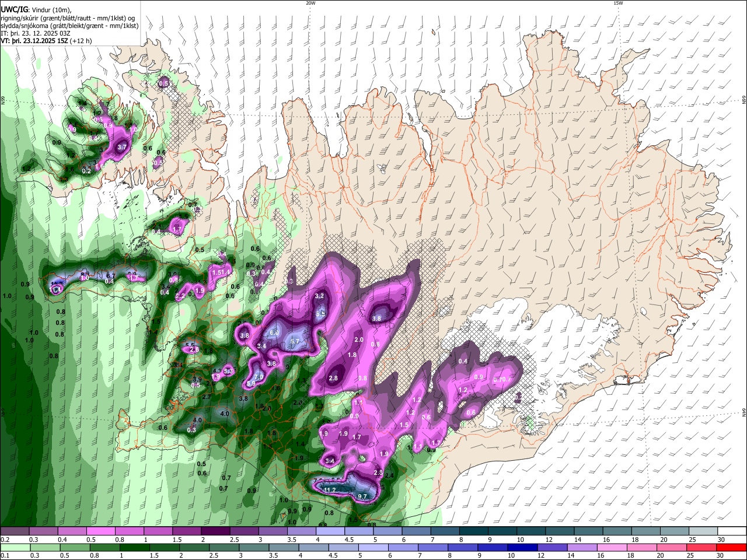
Task: Click the 9.7 precipitation value on the map
Action: (362, 496)
